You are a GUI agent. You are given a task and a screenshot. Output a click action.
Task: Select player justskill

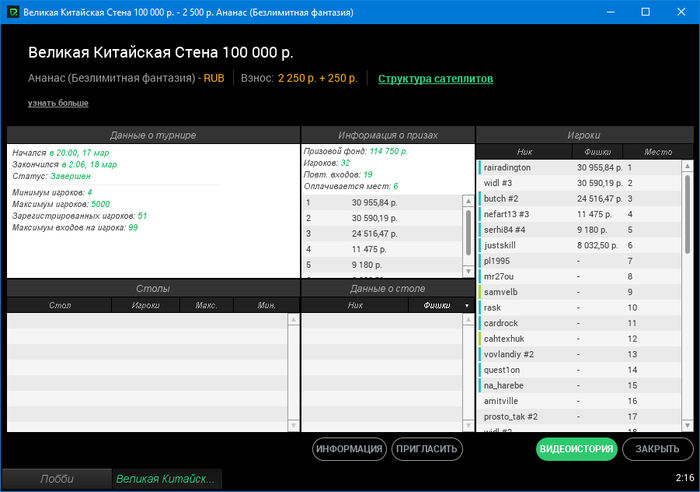(x=579, y=245)
